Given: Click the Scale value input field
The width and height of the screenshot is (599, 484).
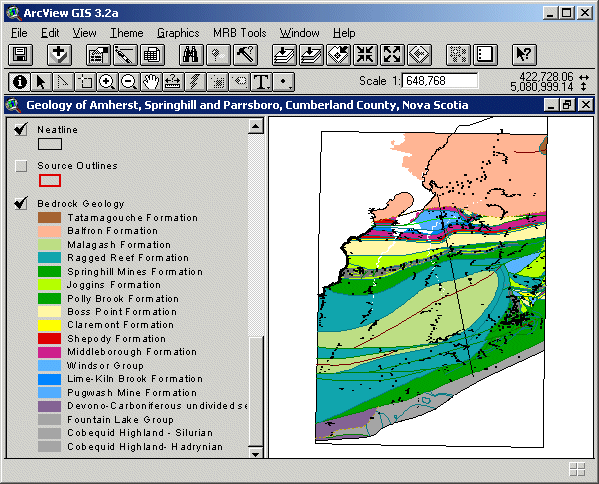Looking at the screenshot, I should click(x=440, y=81).
